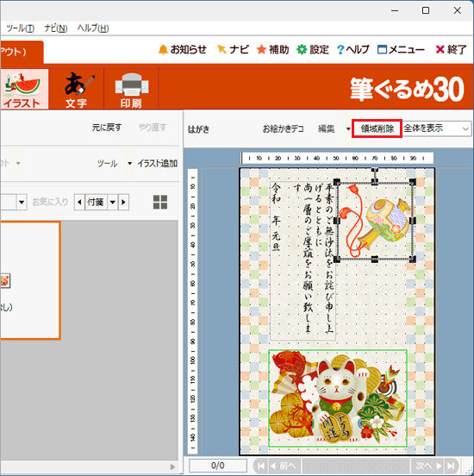This screenshot has height=476, width=474.
Task: Open the メニュー window icon
Action: pyautogui.click(x=382, y=49)
